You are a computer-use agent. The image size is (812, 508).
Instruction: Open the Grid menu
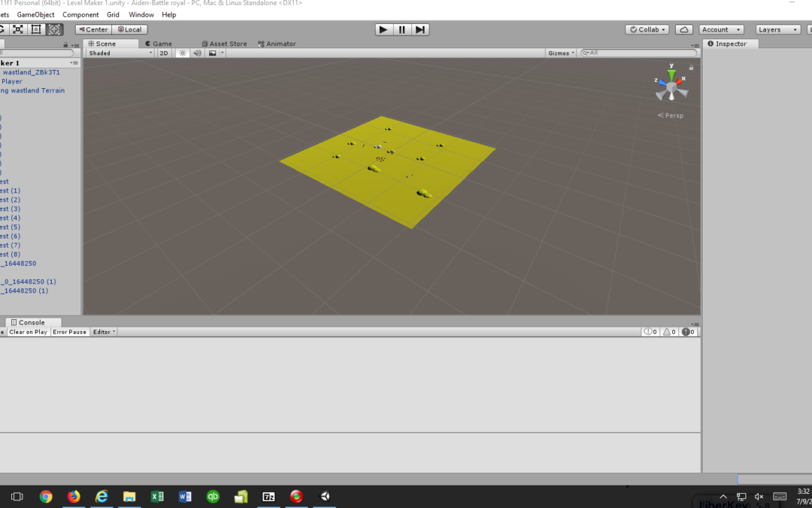click(113, 14)
